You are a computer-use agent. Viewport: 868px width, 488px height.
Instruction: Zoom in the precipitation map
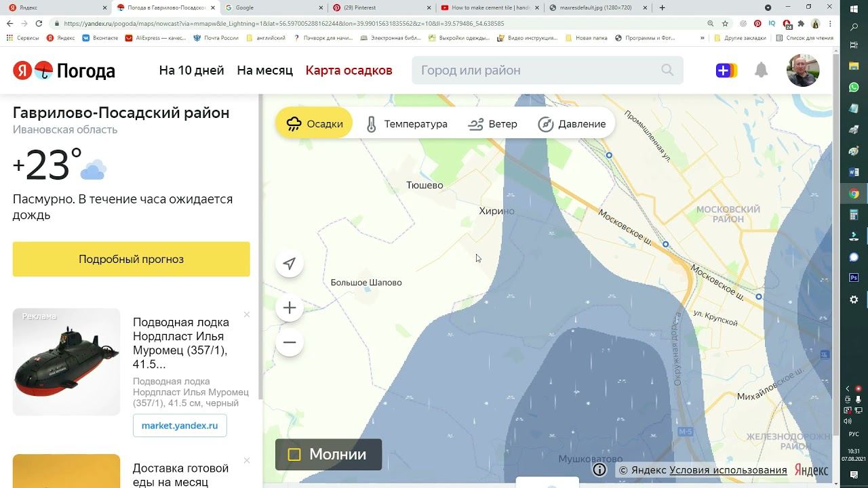pyautogui.click(x=290, y=308)
